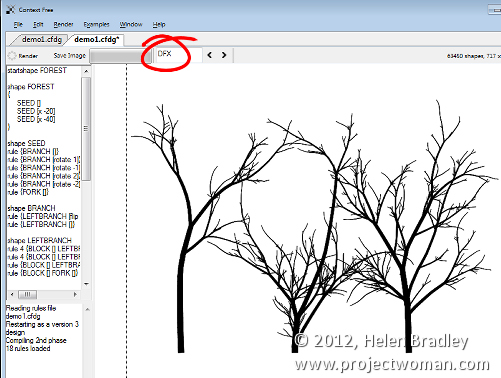Click the horizontal scroll-right arrow
The width and height of the screenshot is (501, 378).
click(75, 294)
